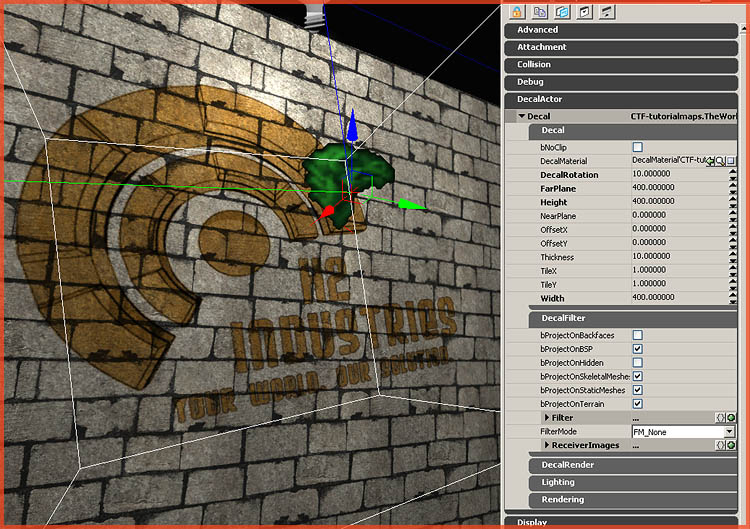Image resolution: width=750 pixels, height=529 pixels.
Task: Edit the Width value field
Action: pos(679,298)
